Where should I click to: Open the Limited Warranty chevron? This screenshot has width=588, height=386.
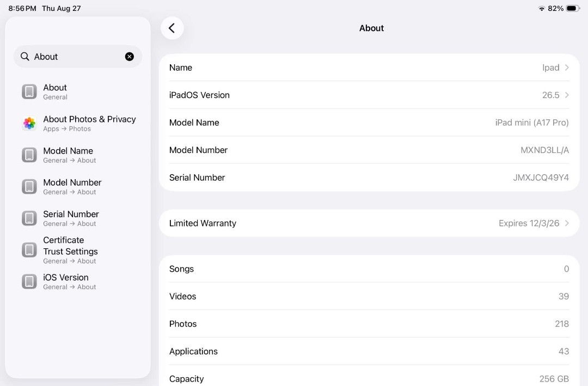567,223
